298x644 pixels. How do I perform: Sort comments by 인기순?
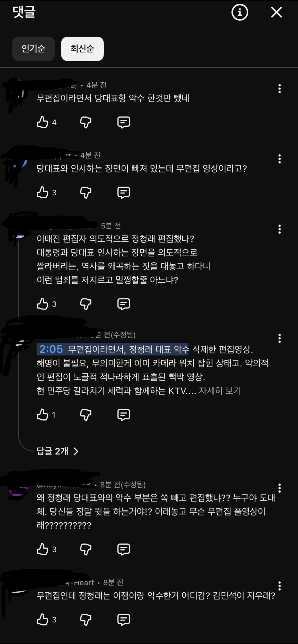coord(33,49)
